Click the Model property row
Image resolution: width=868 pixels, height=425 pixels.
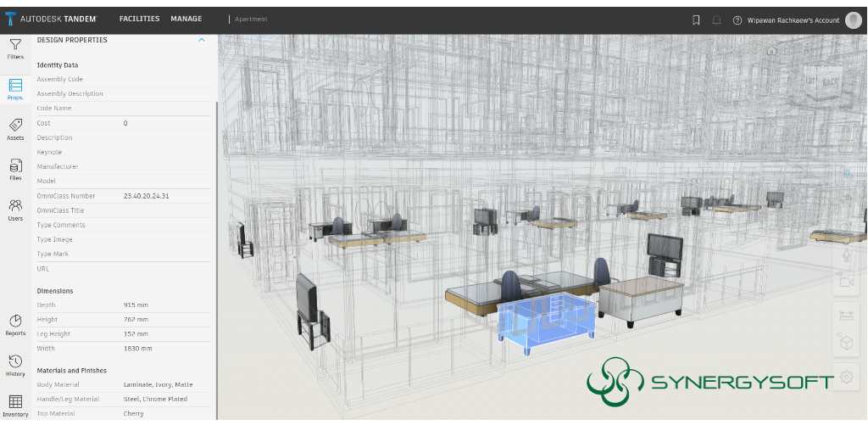(124, 182)
